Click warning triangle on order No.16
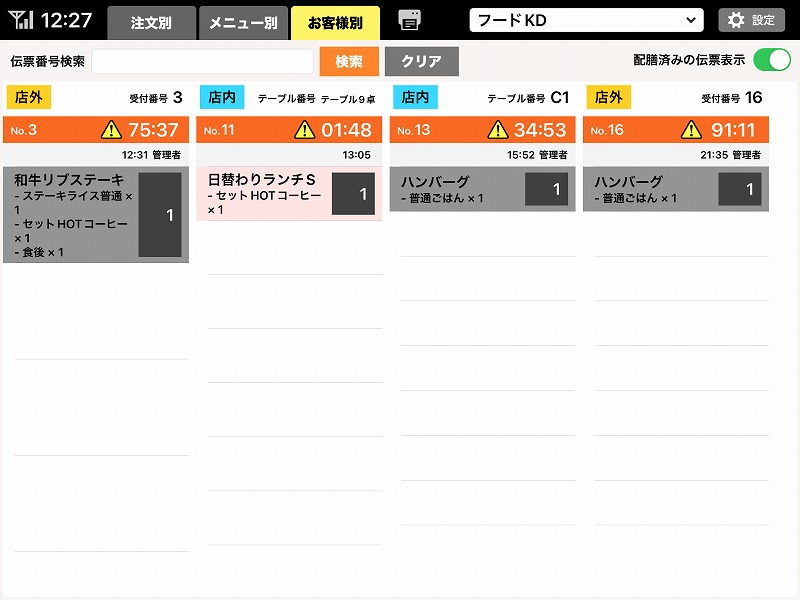 tap(690, 130)
